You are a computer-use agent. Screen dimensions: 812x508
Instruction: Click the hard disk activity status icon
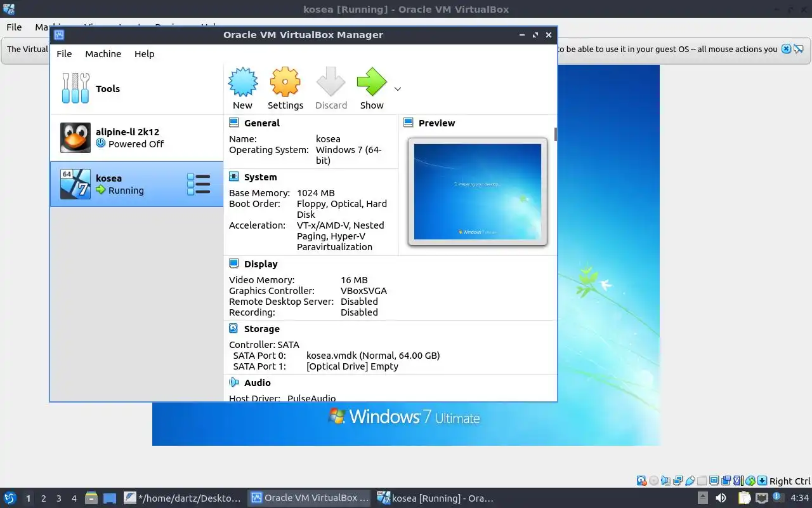tap(641, 481)
